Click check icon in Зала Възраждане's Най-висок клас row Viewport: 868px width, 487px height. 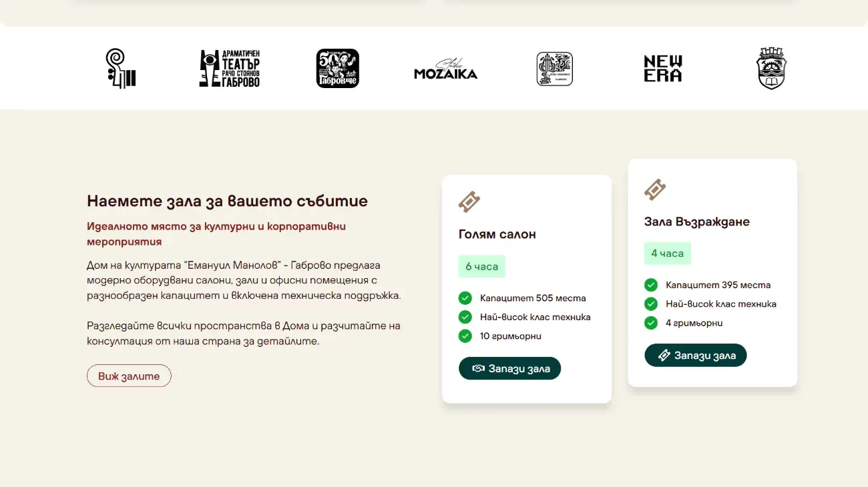pyautogui.click(x=651, y=304)
